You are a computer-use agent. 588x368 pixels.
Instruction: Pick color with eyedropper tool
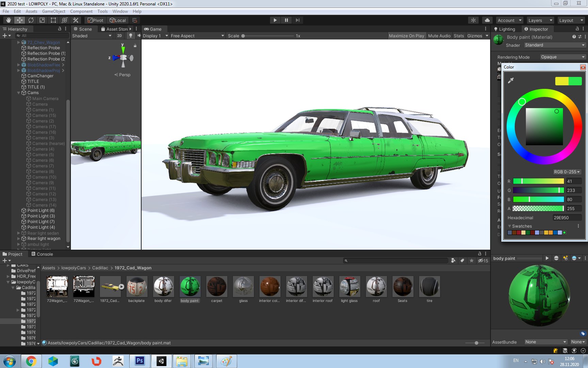point(511,80)
